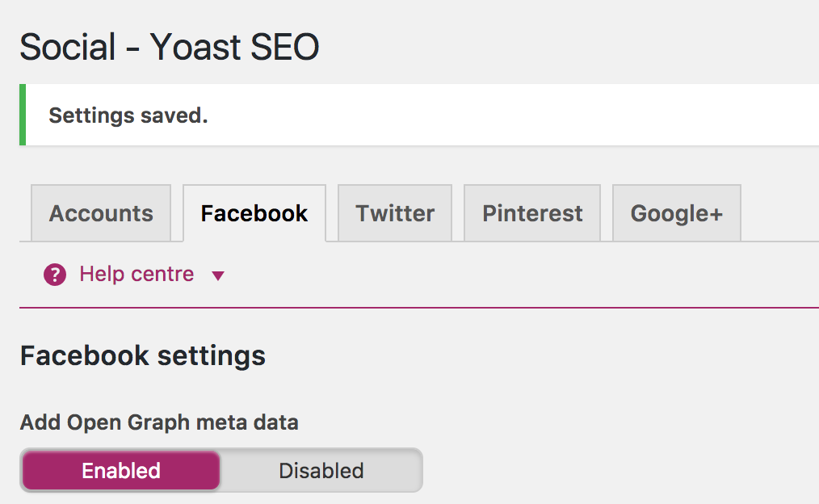Open the Twitter settings tab
Screen dimensions: 819x504
click(394, 213)
